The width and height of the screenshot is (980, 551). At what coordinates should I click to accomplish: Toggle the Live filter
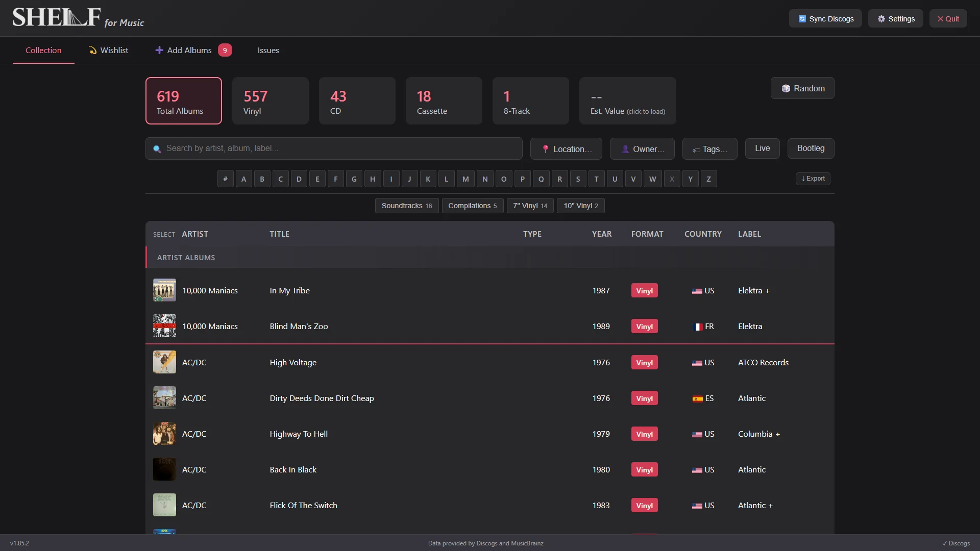(x=762, y=148)
